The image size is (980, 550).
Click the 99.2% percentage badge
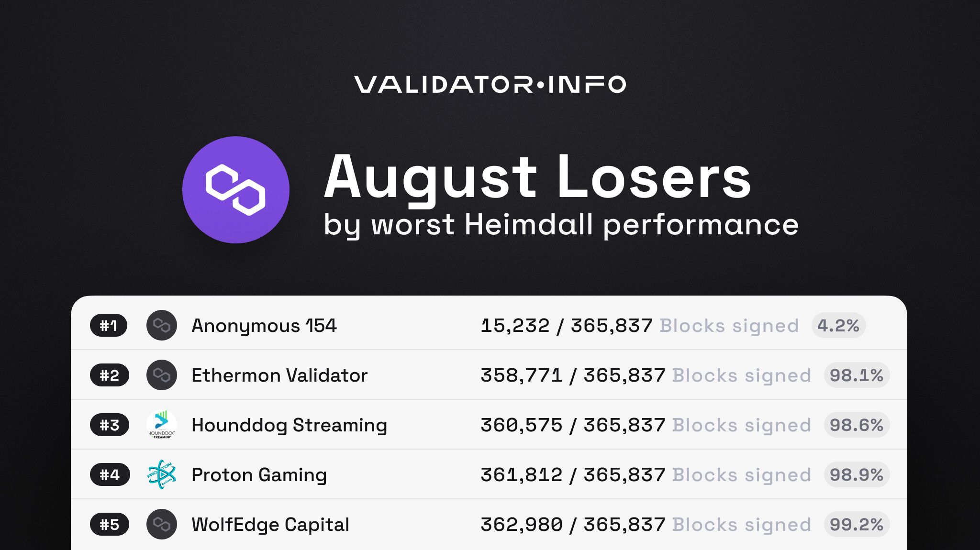pos(857,525)
